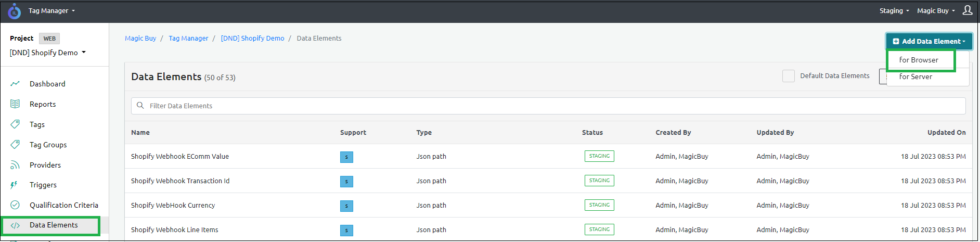Expand the Tag Manager dropdown in header
Image resolution: width=980 pixels, height=242 pixels.
click(51, 11)
